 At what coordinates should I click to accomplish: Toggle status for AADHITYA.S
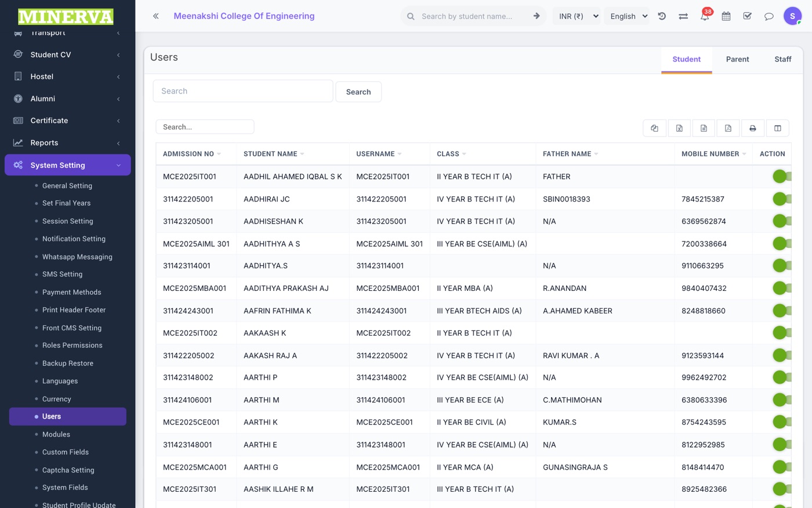[782, 266]
